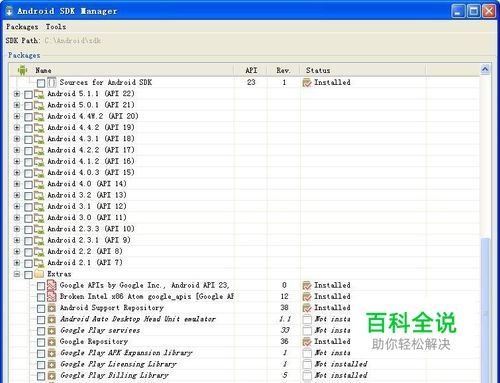
Task: Maximize the Android SDK Manager window
Action: click(473, 11)
